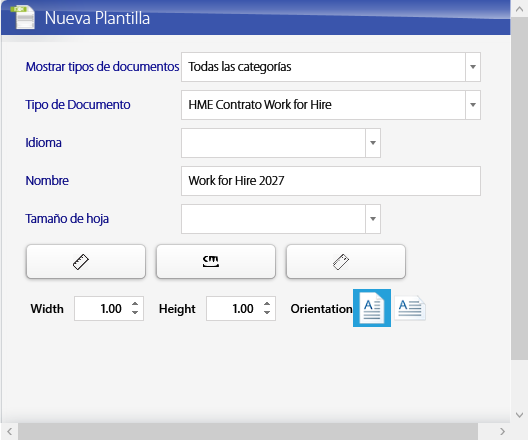The width and height of the screenshot is (528, 440).
Task: Choose landscape orientation
Action: (410, 308)
